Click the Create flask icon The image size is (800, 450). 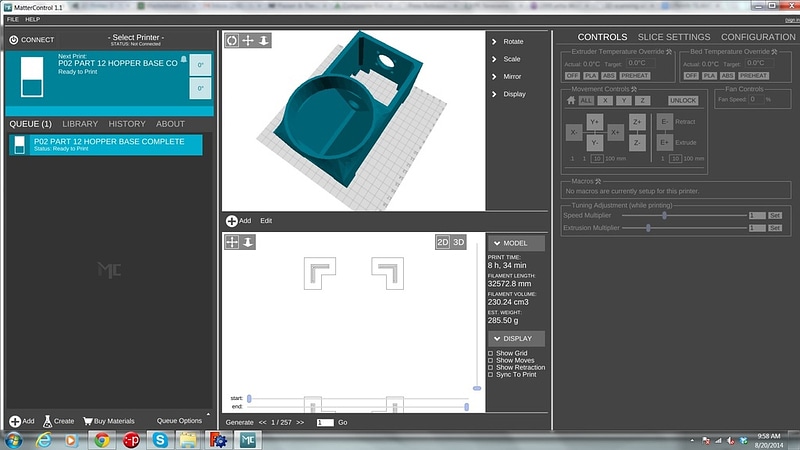coord(47,421)
